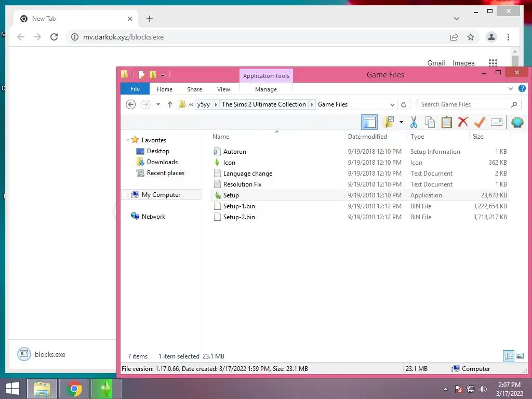Expand arrow after y5yy in breadcrumb

[216, 104]
